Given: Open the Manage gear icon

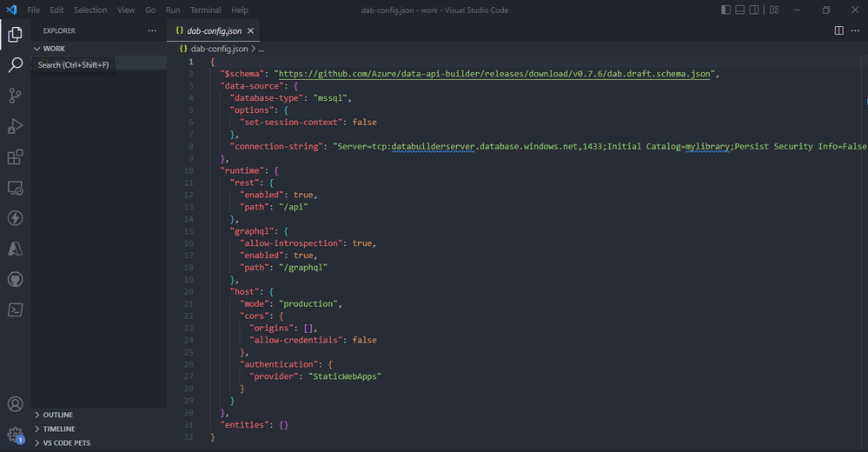Looking at the screenshot, I should click(15, 435).
